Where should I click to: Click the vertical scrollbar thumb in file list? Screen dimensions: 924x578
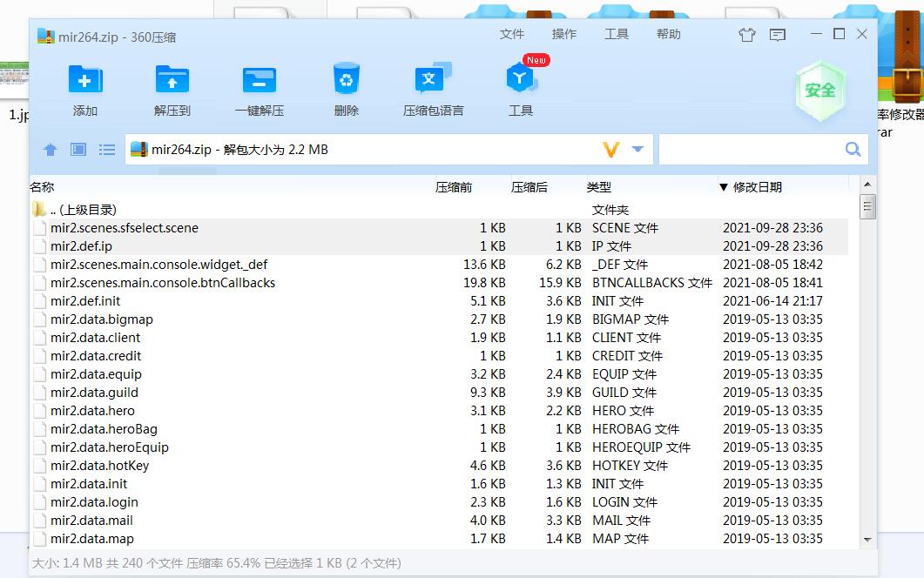tap(867, 206)
